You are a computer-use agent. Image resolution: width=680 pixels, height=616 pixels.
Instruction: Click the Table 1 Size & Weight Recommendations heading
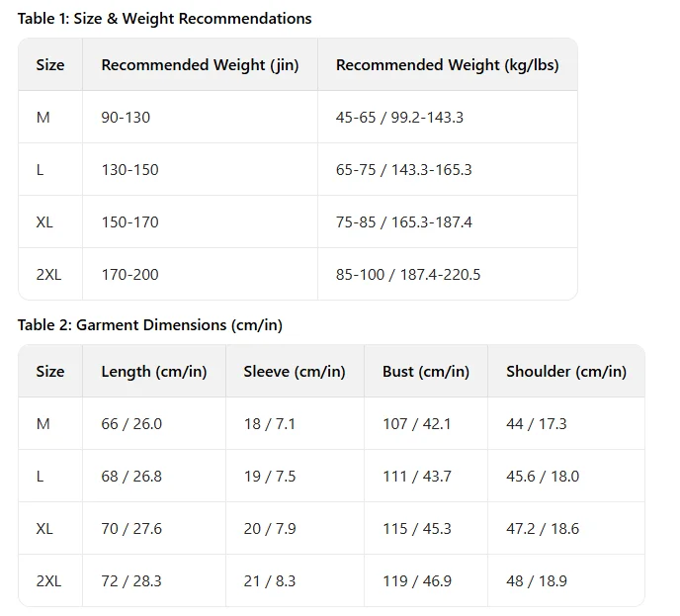click(164, 19)
